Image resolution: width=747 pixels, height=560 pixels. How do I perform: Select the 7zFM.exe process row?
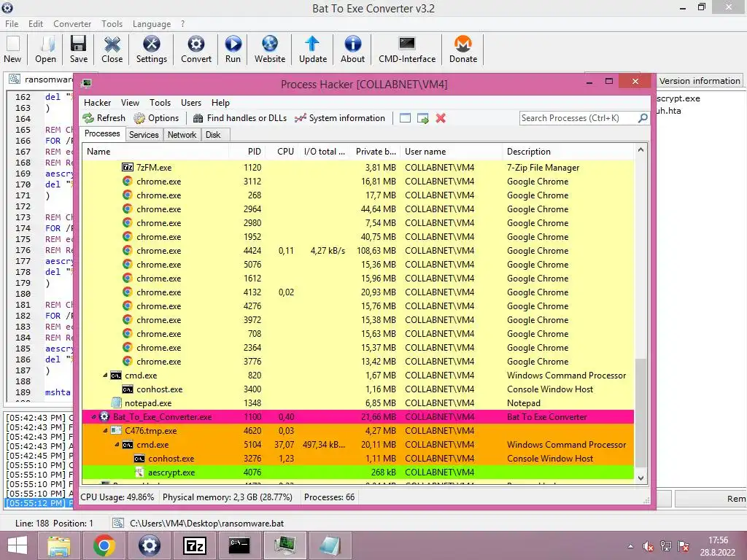point(357,167)
